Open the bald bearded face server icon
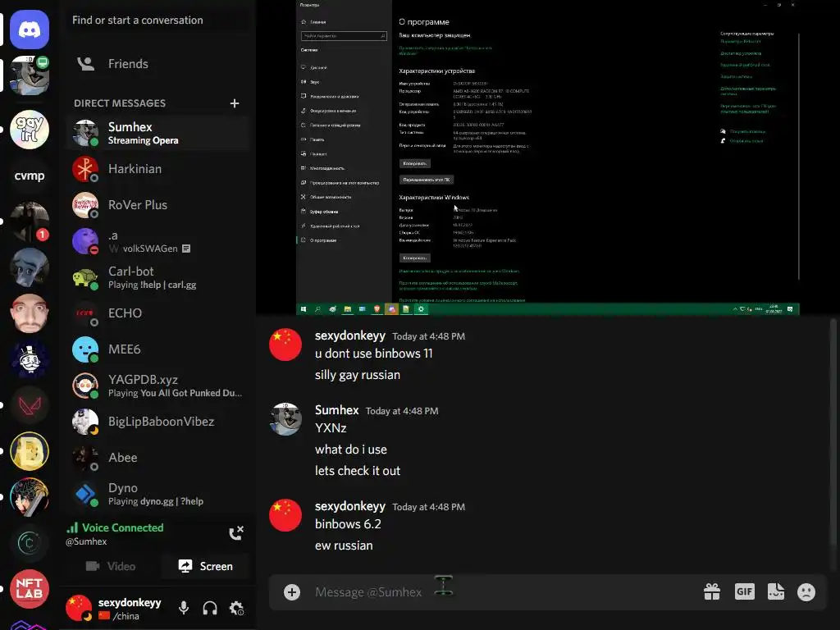Viewport: 840px width, 630px height. click(30, 313)
